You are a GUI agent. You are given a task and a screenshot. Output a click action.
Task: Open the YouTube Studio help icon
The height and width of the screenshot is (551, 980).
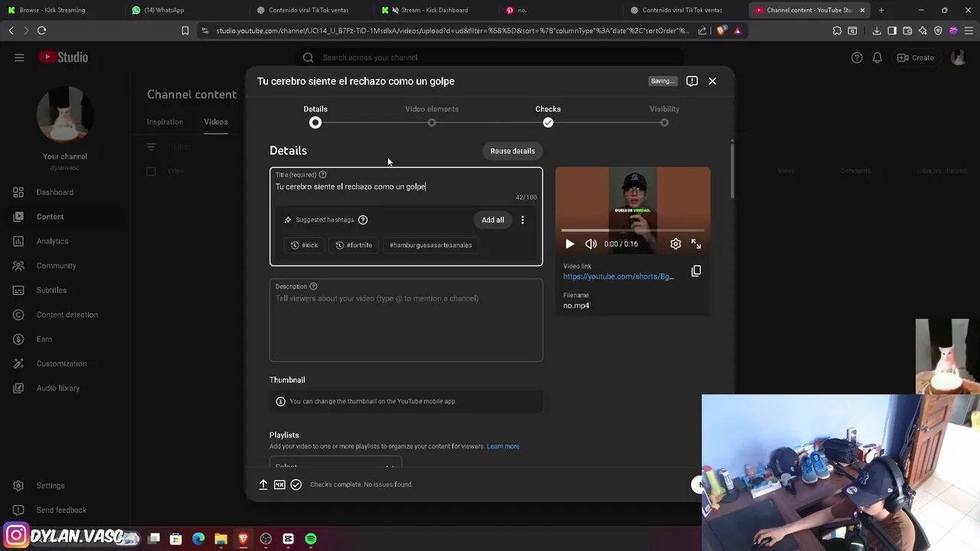coord(857,57)
